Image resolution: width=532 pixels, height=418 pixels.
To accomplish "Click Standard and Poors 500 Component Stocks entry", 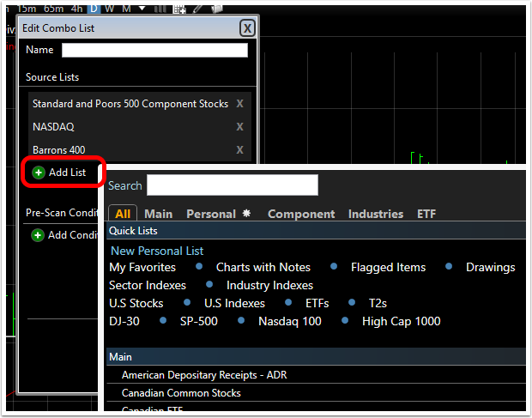I will [130, 104].
